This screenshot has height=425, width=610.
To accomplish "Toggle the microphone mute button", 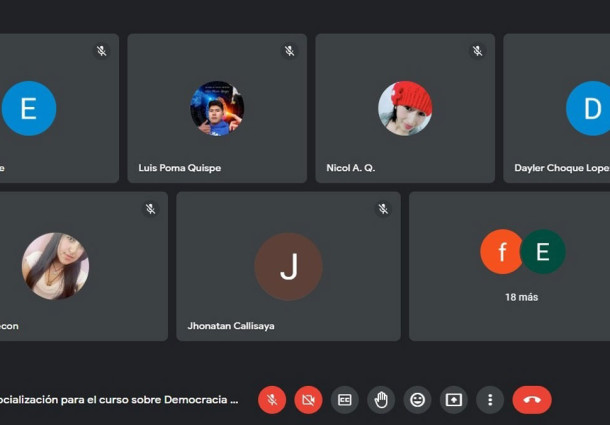I will pyautogui.click(x=272, y=400).
